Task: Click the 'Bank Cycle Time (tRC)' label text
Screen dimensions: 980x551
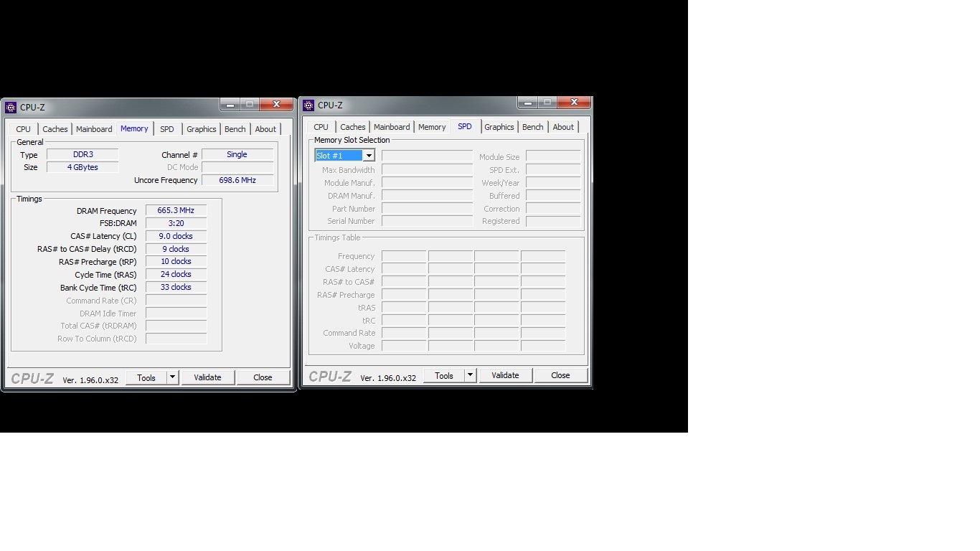Action: click(98, 288)
